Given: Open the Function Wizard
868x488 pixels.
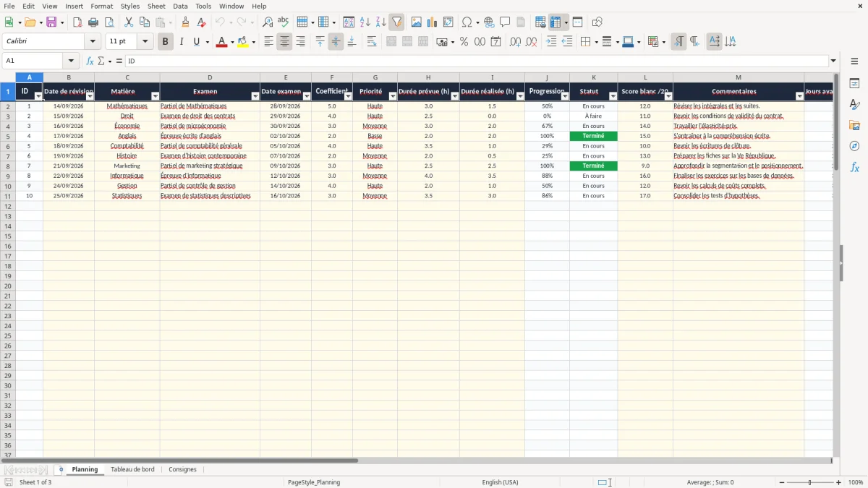Looking at the screenshot, I should [x=90, y=61].
